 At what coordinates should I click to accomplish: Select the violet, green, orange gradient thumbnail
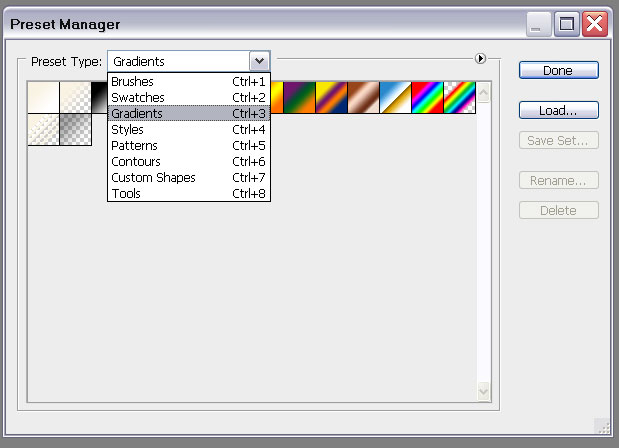[x=299, y=97]
